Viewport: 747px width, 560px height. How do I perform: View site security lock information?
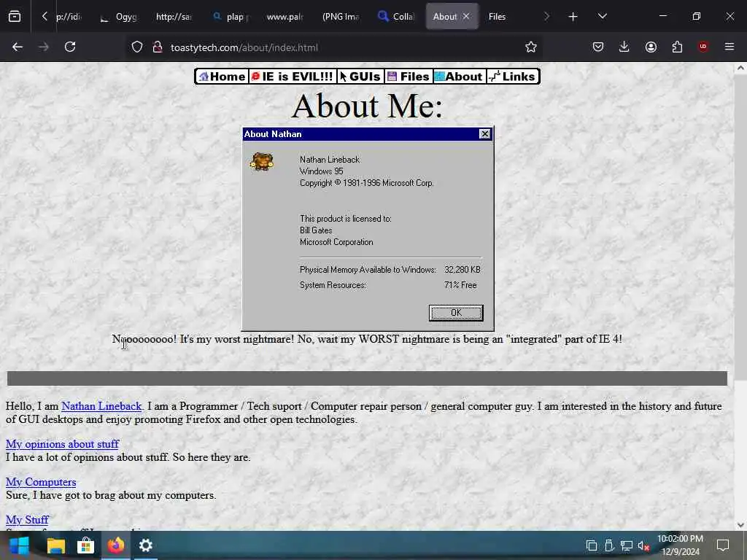tap(158, 47)
